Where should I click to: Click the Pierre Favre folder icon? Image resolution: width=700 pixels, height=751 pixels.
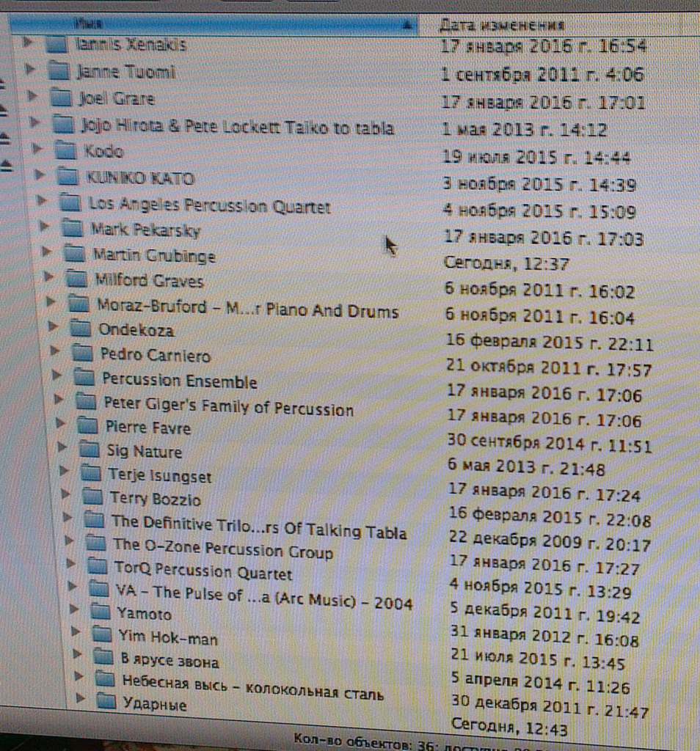87,426
